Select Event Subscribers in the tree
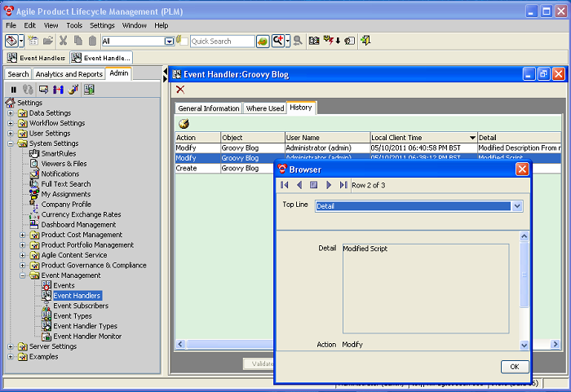This screenshot has width=571, height=392. [x=80, y=306]
